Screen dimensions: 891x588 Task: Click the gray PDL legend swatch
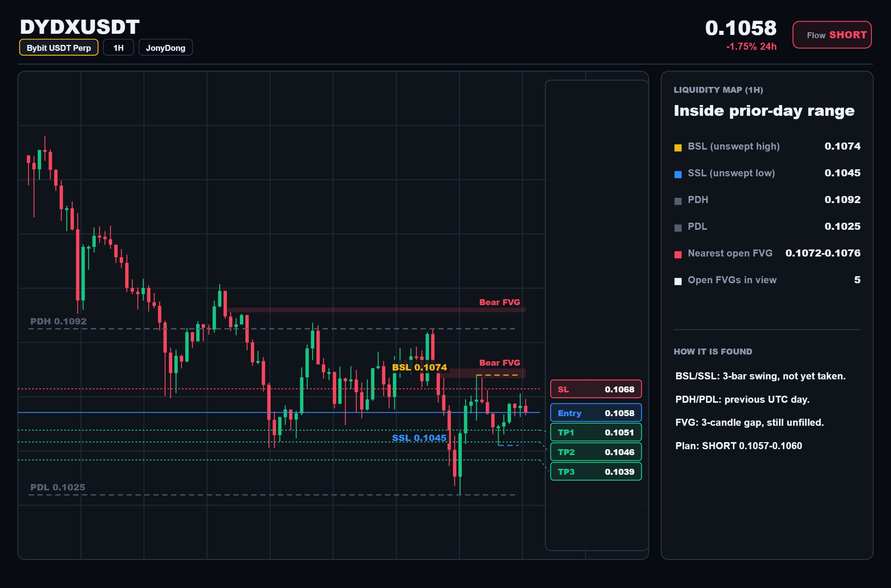pyautogui.click(x=678, y=228)
